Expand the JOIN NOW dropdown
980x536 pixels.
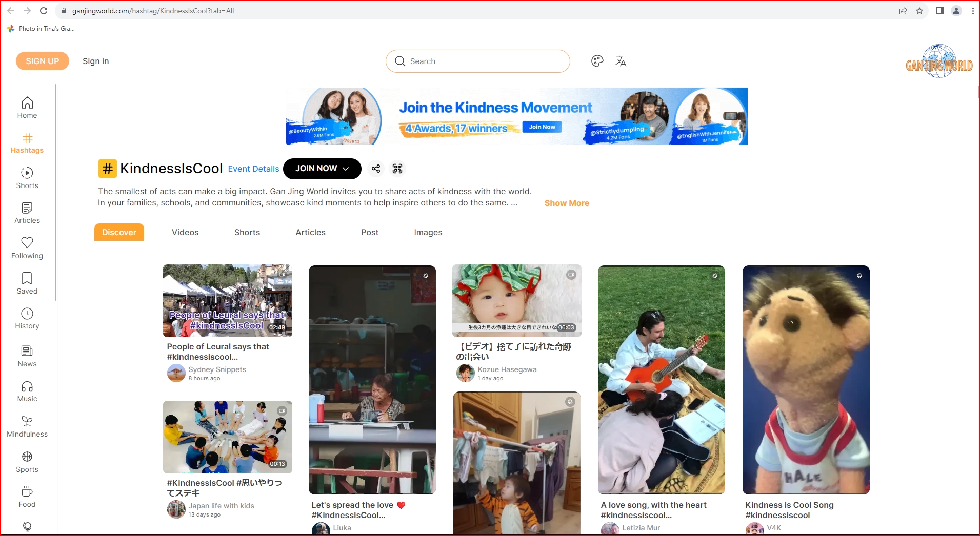322,169
